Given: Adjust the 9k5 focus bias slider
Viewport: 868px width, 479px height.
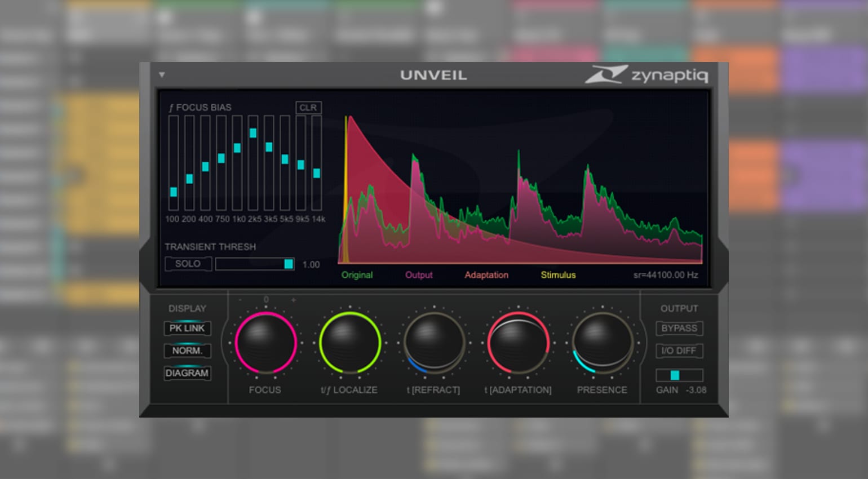Looking at the screenshot, I should (301, 163).
